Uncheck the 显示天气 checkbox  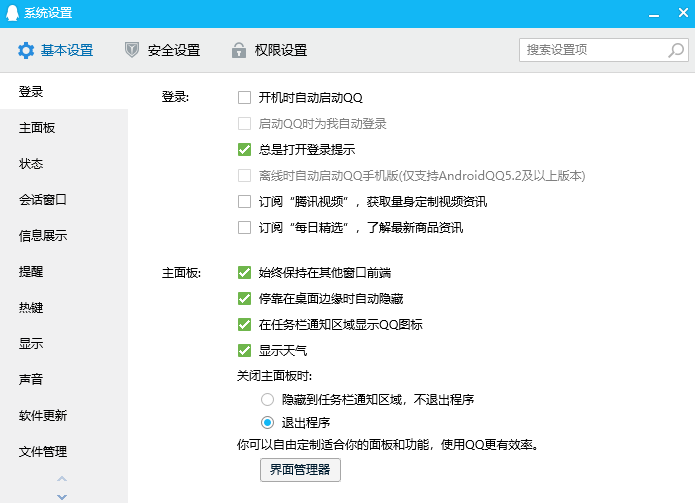(x=244, y=351)
